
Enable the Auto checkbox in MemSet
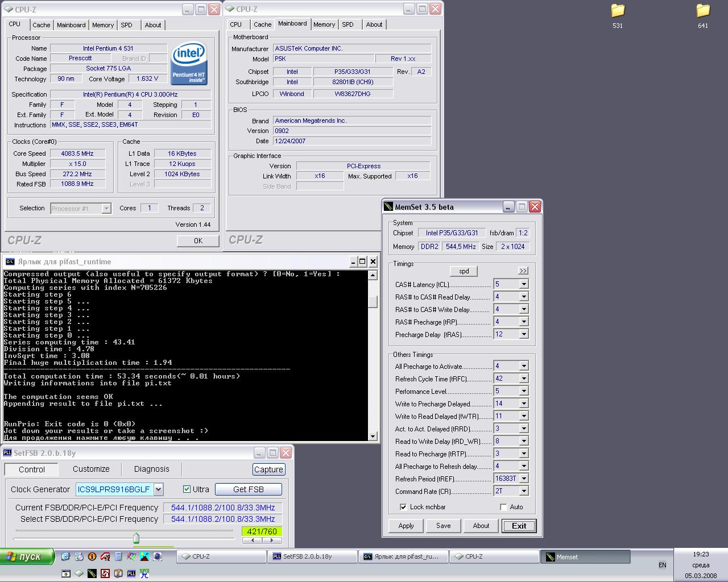(x=503, y=507)
